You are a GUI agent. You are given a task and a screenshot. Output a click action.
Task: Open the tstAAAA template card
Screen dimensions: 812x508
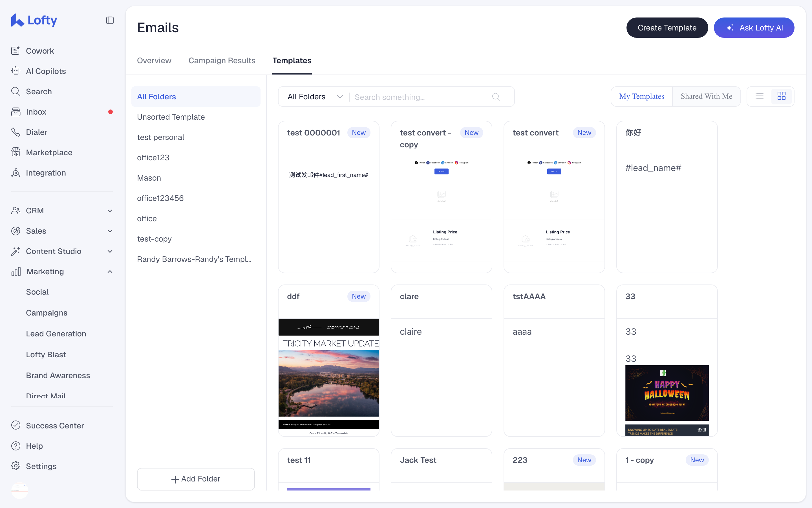pos(554,360)
